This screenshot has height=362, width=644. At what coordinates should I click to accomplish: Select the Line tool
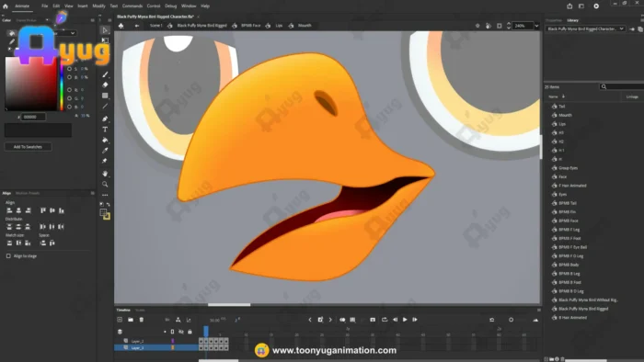[x=105, y=107]
